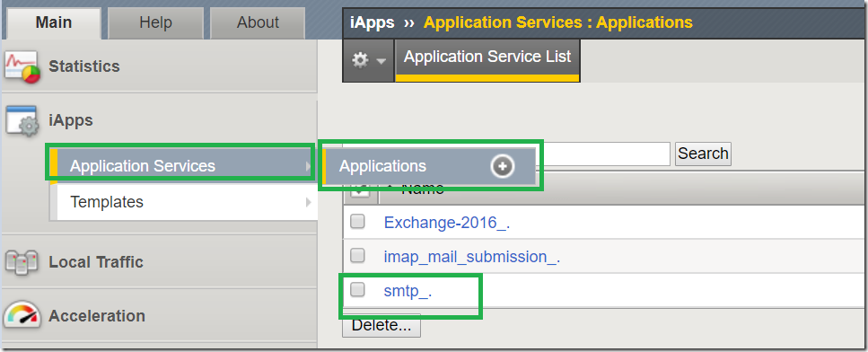Expand the Application Services submenu arrow
Screen dimensions: 868x352
[309, 165]
